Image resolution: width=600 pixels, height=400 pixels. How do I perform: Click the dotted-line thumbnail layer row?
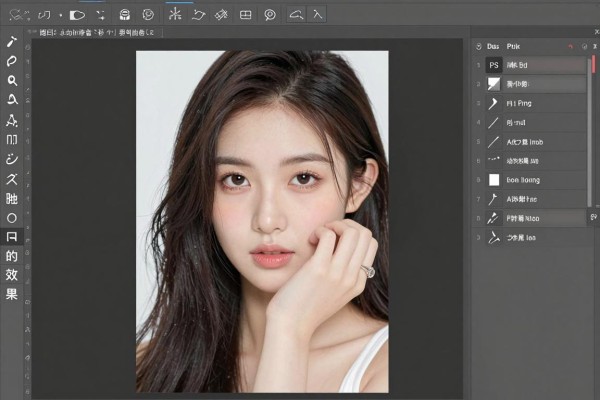click(535, 161)
